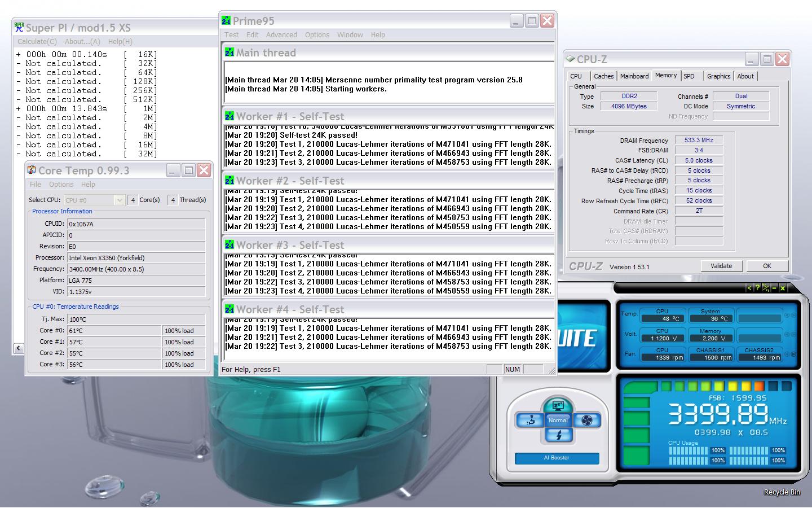Click the Worker #1 Self-Test window icon
Viewport: 812px width, 508px height.
[x=230, y=116]
